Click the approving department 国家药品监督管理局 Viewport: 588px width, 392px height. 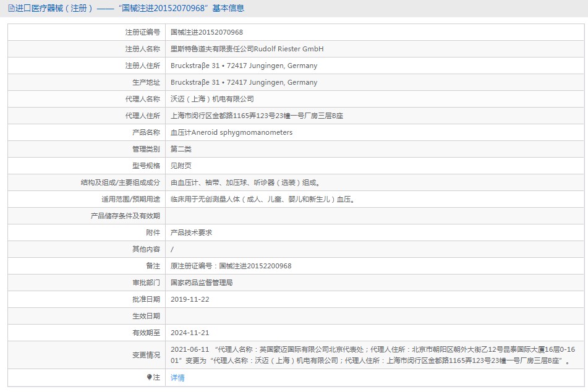tap(202, 283)
